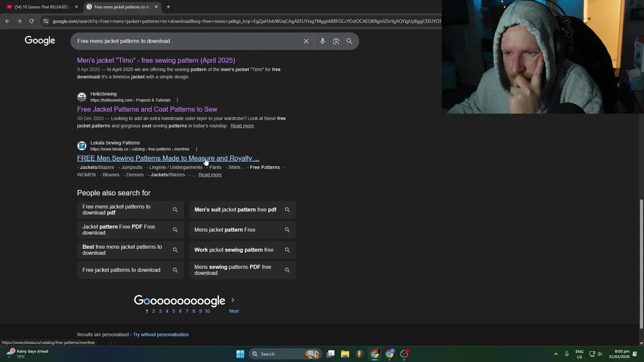
Task: Close the 10 Games That RELEASED tab
Action: (76, 7)
